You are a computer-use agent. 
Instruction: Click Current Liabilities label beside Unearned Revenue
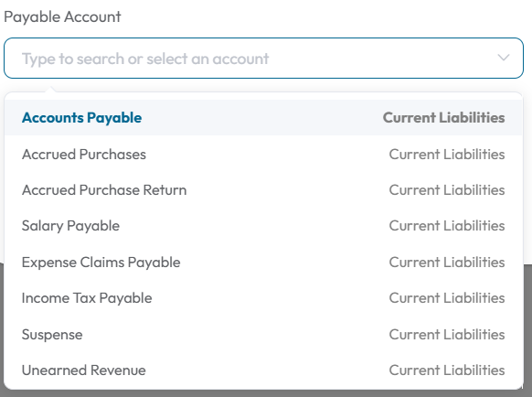click(447, 370)
